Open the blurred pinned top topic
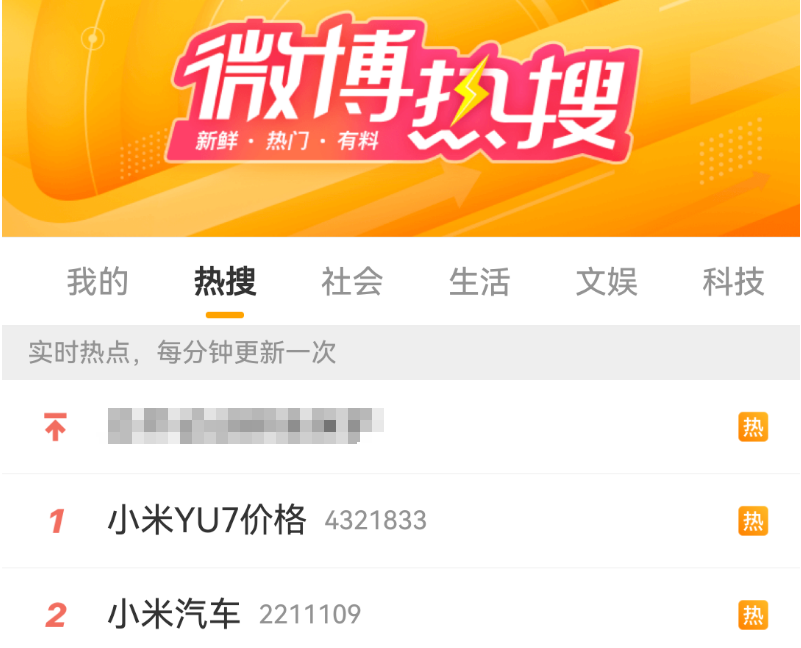This screenshot has width=801, height=648. point(246,426)
